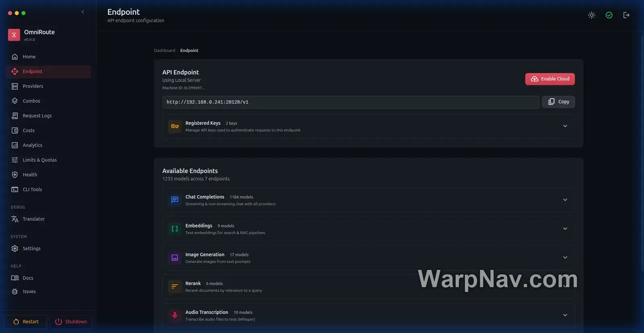644x333 pixels.
Task: Click "1235 models across 7 endpoints" text
Action: tap(196, 179)
